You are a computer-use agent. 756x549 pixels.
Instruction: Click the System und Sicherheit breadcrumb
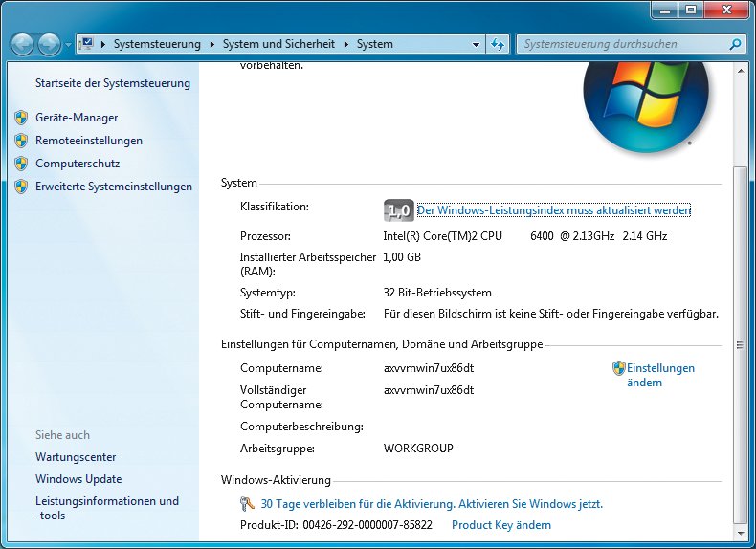point(278,44)
